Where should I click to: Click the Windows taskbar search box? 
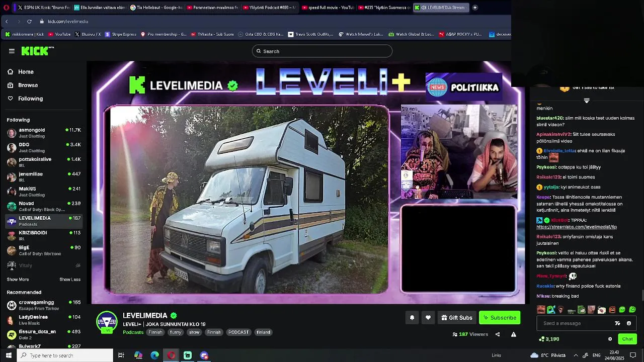click(x=65, y=355)
